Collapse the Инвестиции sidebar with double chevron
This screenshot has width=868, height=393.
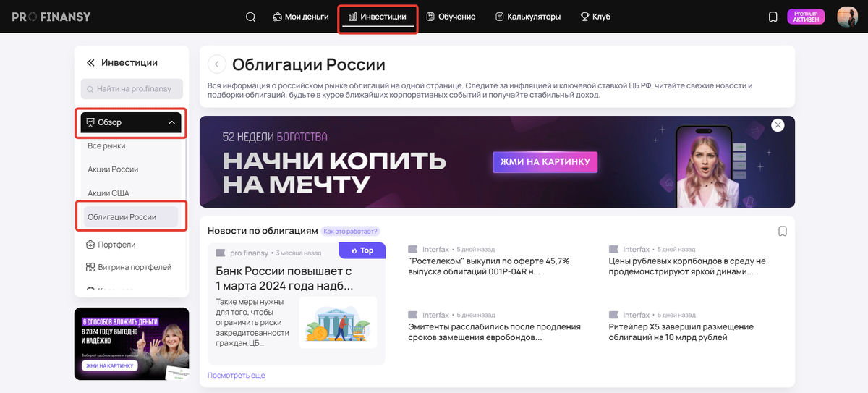click(90, 63)
